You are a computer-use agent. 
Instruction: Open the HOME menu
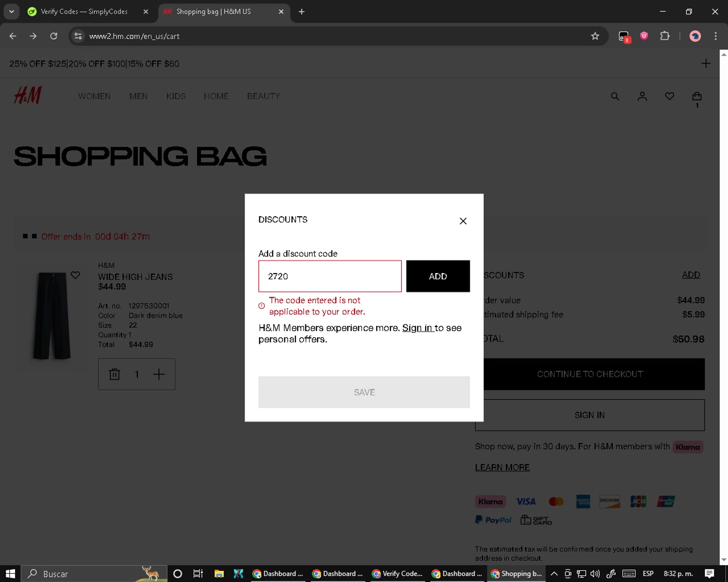point(216,96)
